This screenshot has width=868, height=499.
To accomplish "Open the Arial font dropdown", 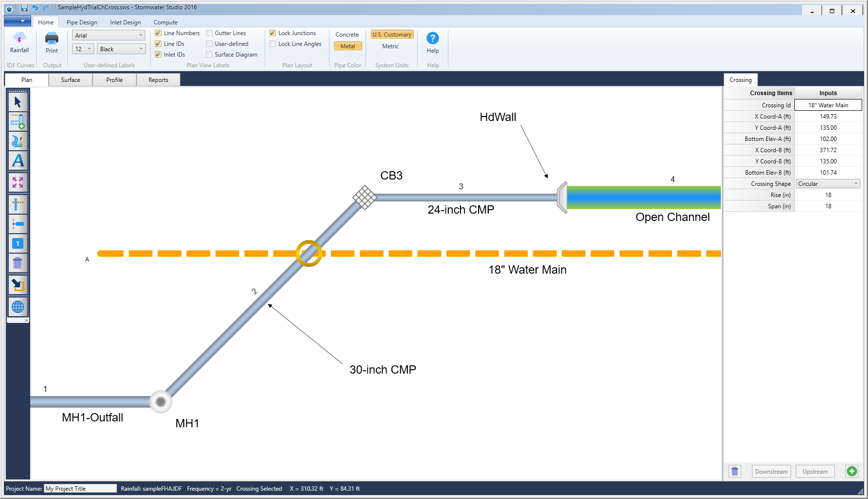I will [141, 35].
